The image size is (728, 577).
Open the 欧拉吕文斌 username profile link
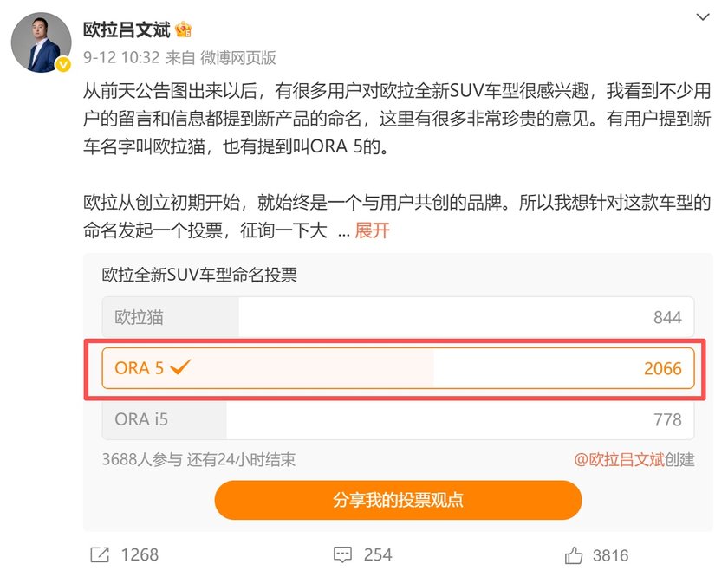pyautogui.click(x=127, y=29)
